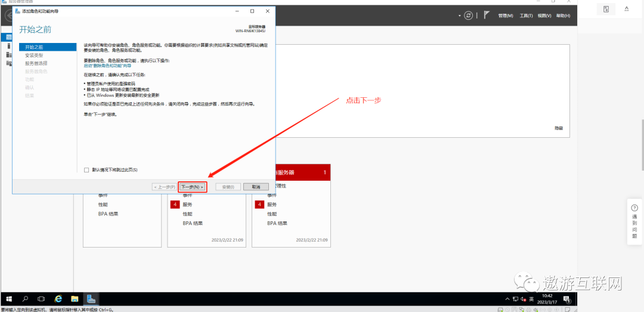Select the File Services icon in the sidebar
The image size is (644, 312).
[x=8, y=63]
